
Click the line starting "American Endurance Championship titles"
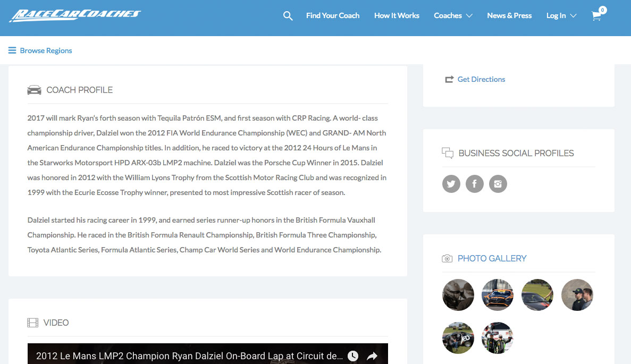point(202,148)
